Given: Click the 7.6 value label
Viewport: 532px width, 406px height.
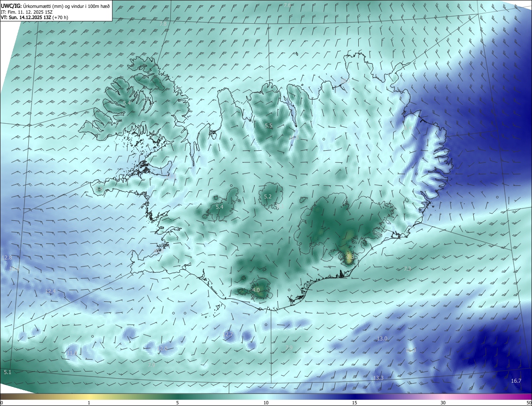Looking at the screenshot, I should (x=287, y=5).
